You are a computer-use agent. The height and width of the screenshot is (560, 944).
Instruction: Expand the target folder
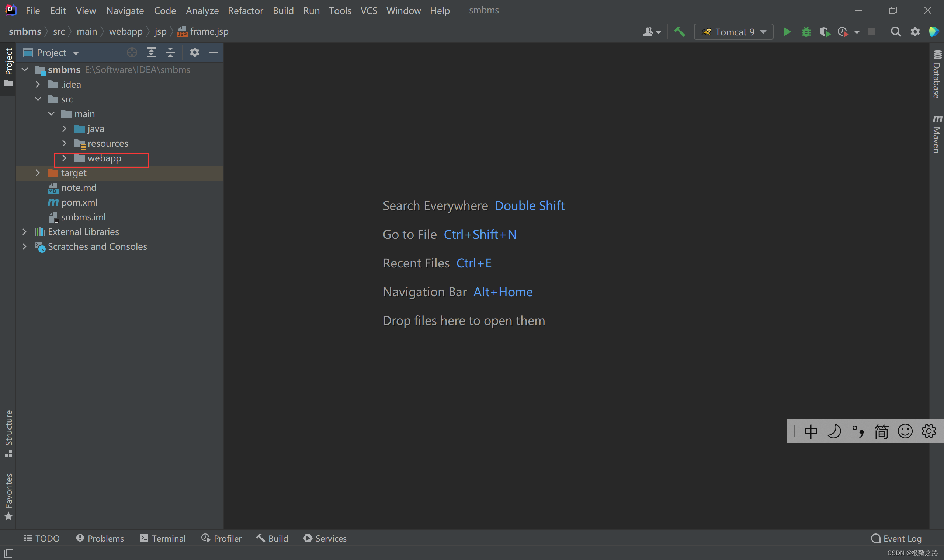tap(38, 172)
